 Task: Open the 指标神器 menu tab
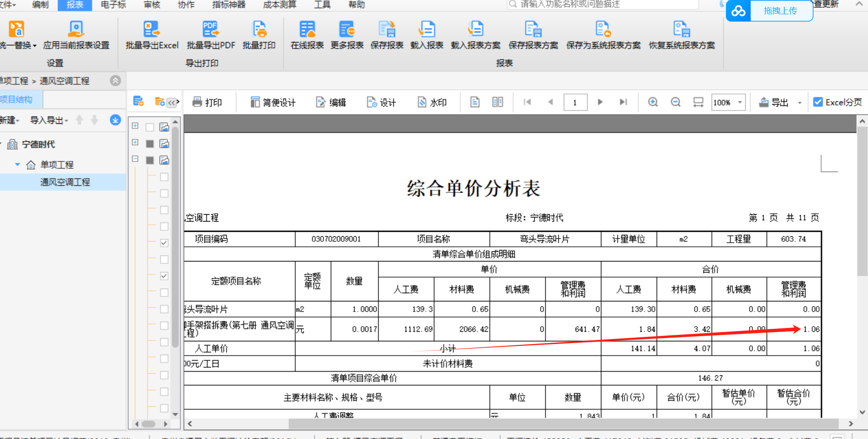click(x=229, y=5)
